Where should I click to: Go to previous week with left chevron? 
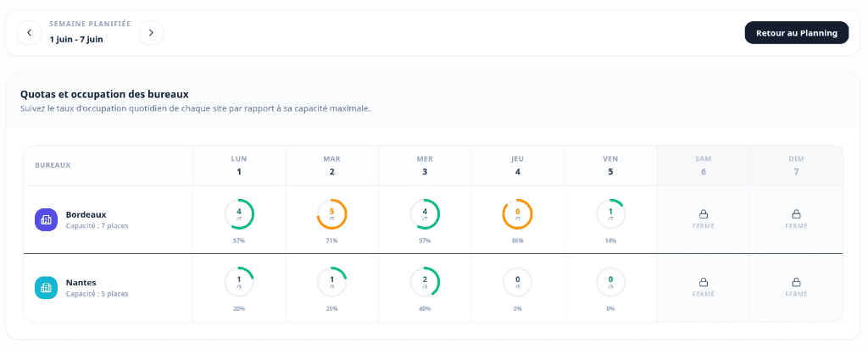(x=30, y=33)
